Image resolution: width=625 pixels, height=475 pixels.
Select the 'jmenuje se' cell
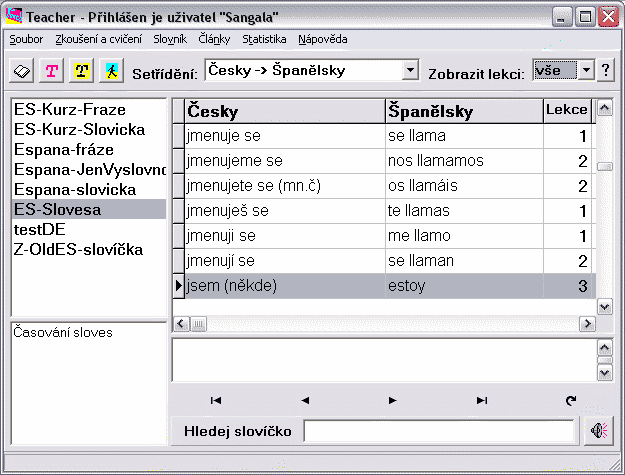(x=285, y=136)
